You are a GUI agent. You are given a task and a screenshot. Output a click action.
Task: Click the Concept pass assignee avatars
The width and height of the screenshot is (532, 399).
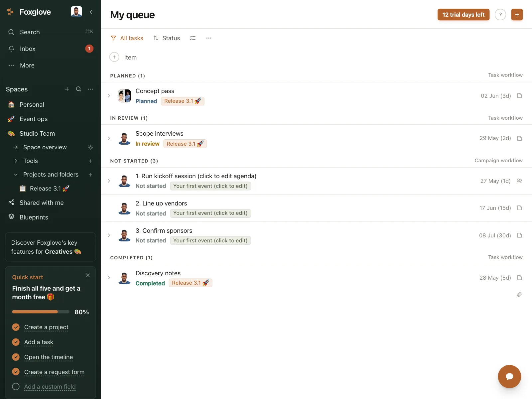pyautogui.click(x=125, y=96)
